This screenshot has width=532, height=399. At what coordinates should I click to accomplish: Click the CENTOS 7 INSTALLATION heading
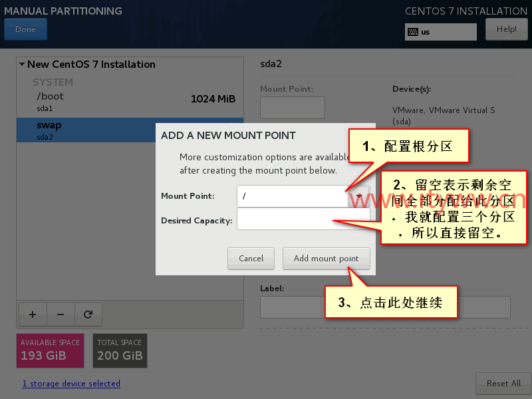click(466, 11)
